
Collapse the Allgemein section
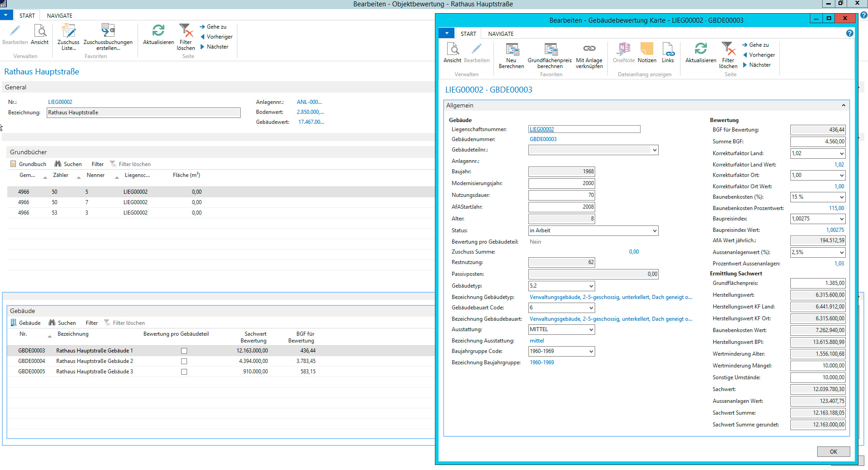click(x=843, y=106)
